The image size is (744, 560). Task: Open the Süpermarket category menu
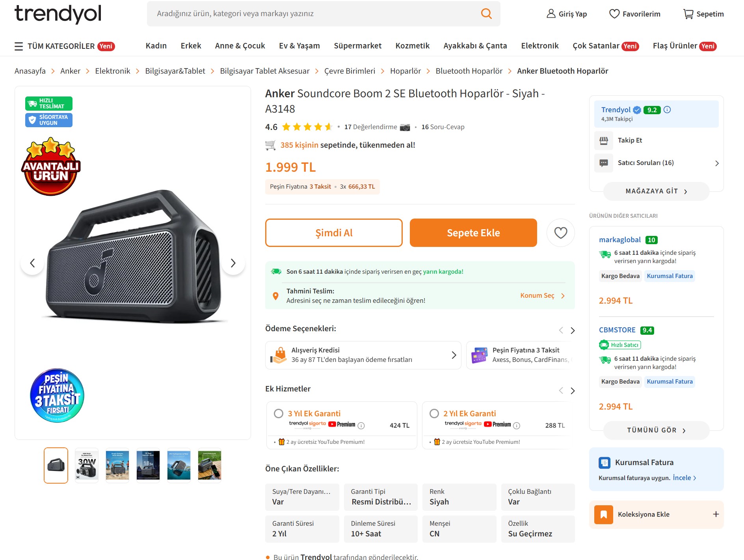(357, 46)
